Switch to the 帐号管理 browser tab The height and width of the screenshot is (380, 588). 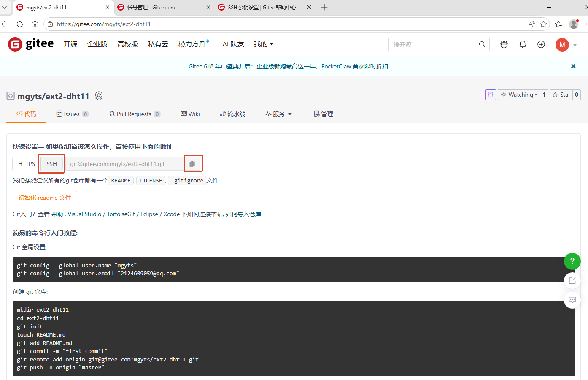[x=165, y=7]
